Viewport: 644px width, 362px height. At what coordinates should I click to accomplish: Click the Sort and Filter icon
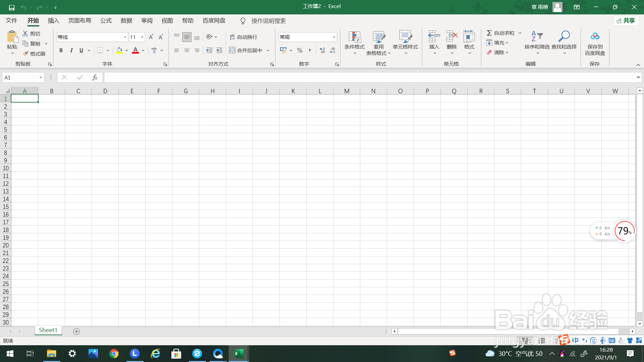(537, 36)
